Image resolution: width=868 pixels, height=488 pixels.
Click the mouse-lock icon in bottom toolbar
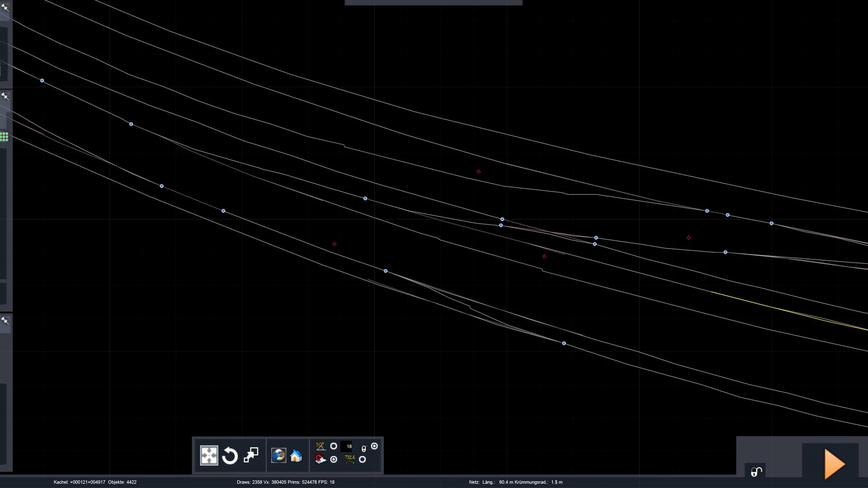pos(364,449)
